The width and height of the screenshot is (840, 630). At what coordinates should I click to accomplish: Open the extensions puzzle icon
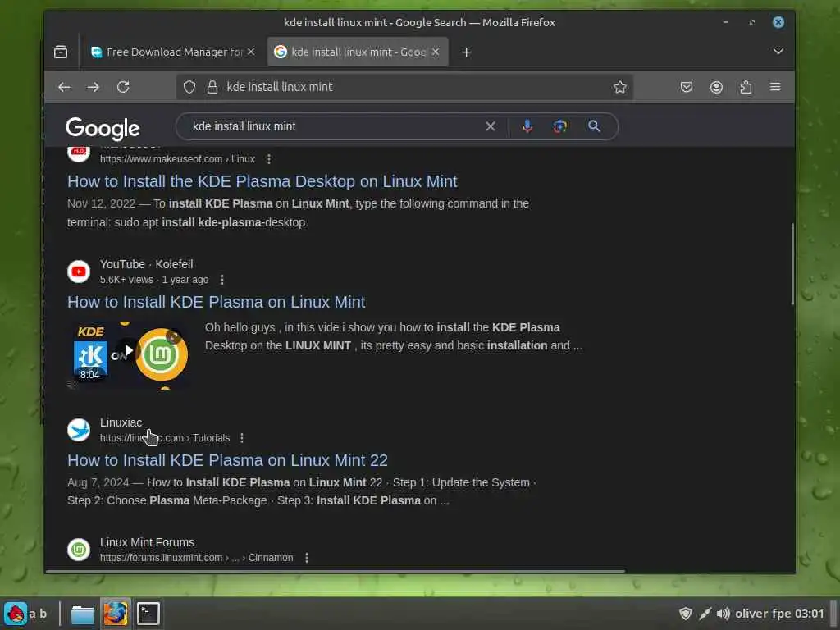pyautogui.click(x=746, y=87)
